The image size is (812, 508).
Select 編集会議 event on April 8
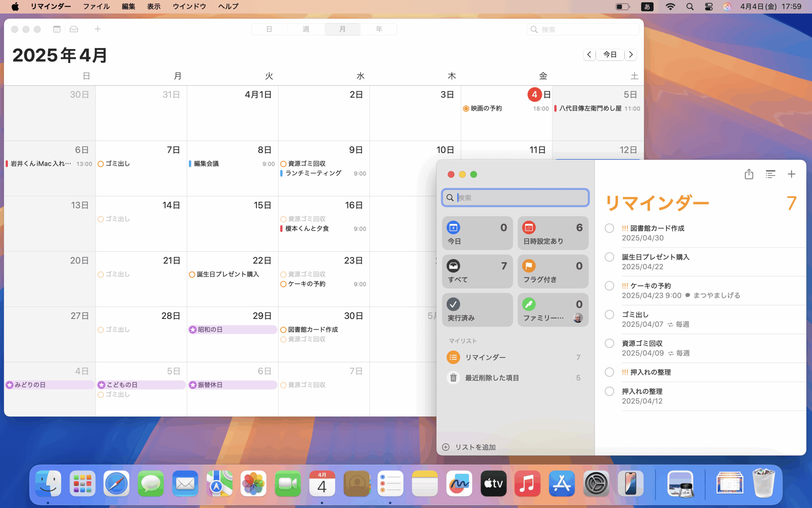[232, 164]
